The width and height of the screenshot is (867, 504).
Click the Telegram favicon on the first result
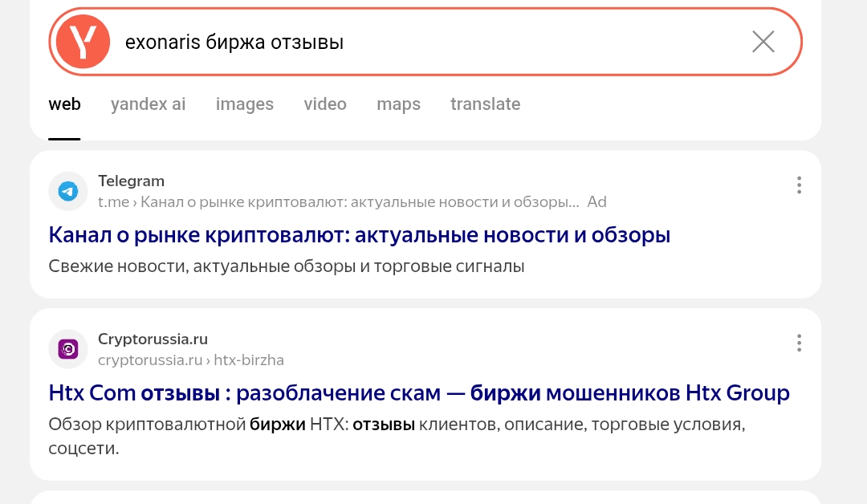68,191
